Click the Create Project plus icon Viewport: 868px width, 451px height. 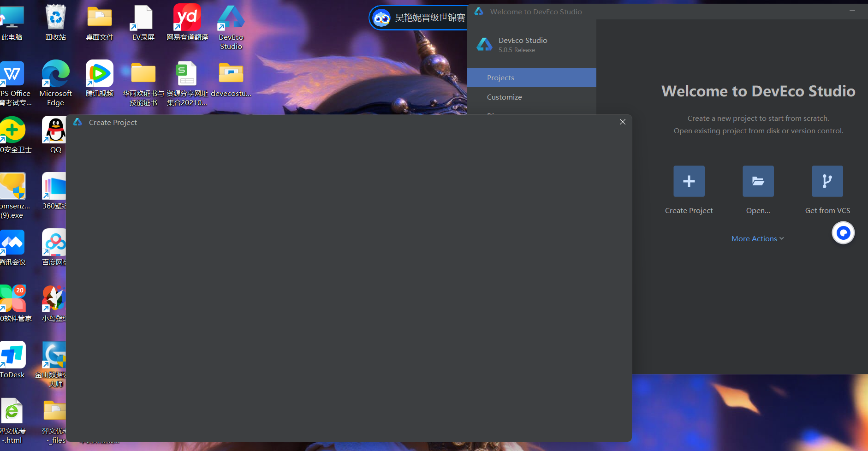click(689, 181)
